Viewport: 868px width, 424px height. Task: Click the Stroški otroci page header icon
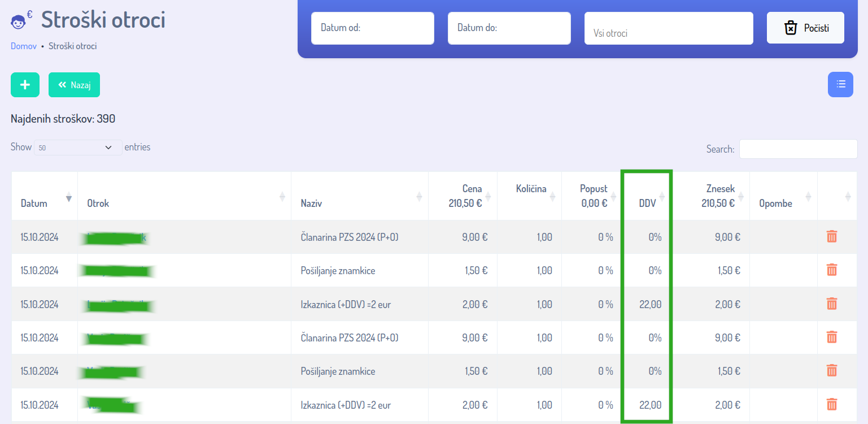point(20,21)
